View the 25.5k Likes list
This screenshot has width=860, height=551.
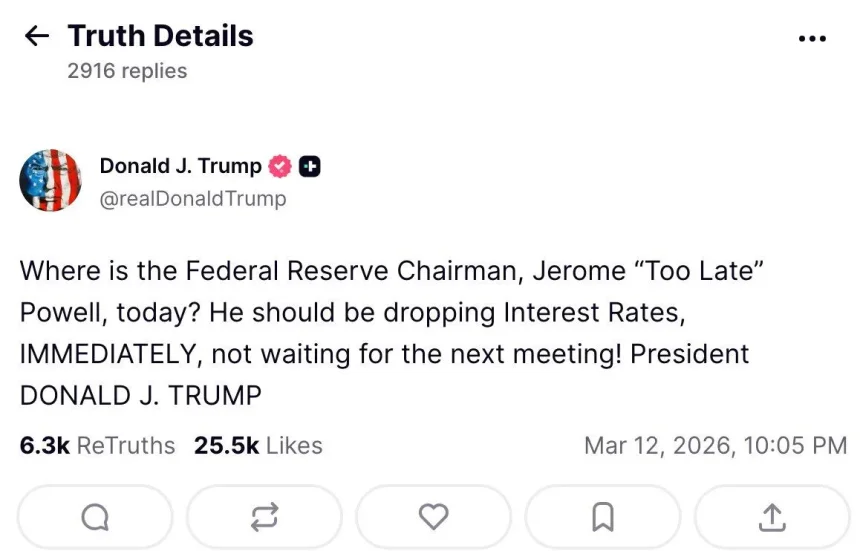click(258, 445)
